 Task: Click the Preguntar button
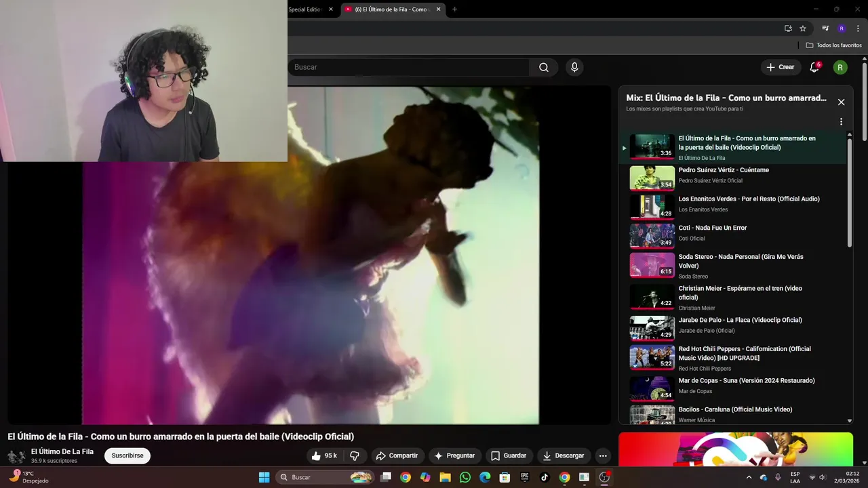[x=454, y=455]
